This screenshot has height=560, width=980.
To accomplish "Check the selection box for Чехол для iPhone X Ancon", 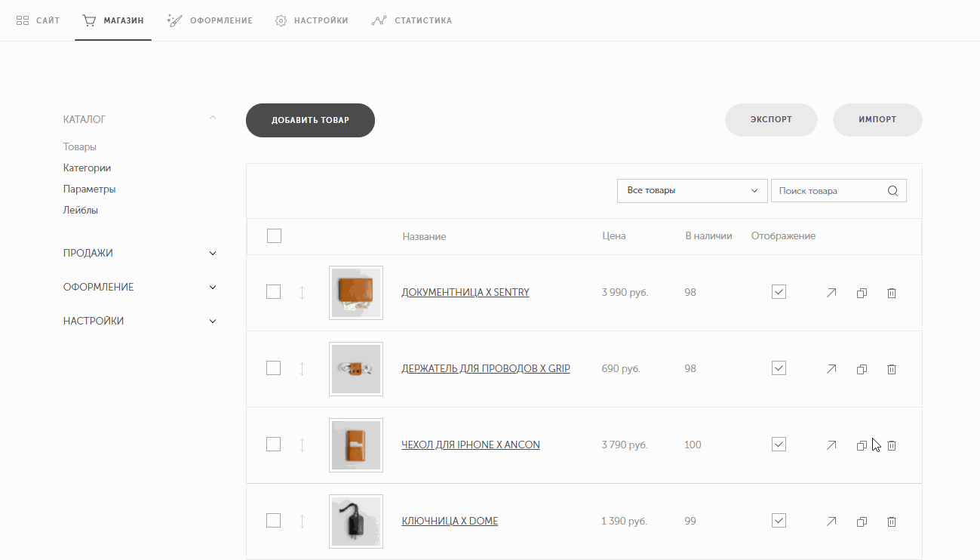I will coord(274,445).
